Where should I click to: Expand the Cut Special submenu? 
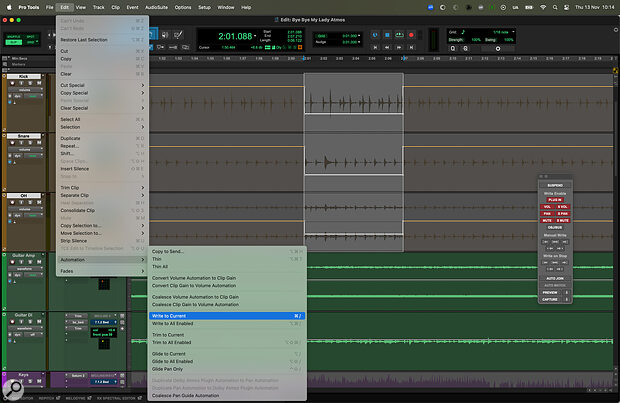tap(102, 85)
